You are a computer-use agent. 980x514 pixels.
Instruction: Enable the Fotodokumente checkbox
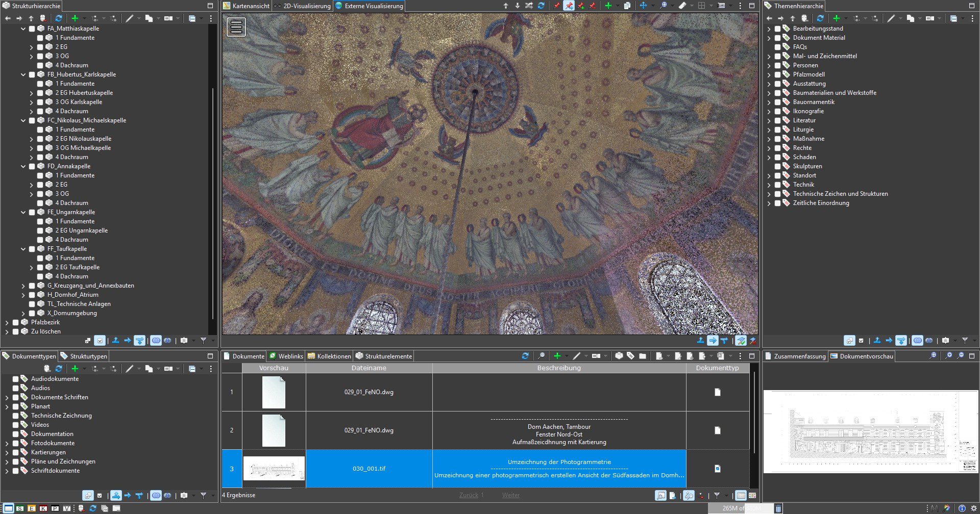tap(16, 443)
